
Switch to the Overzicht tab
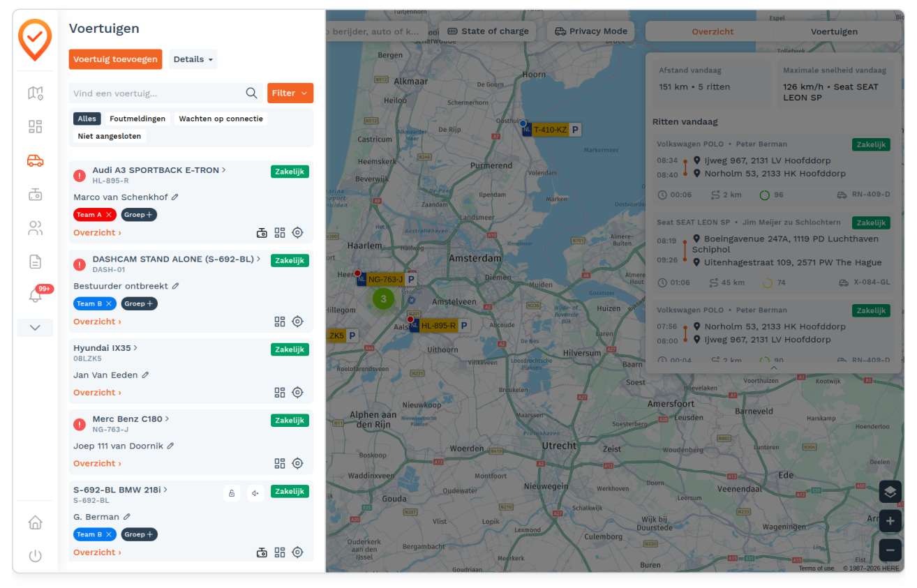tap(713, 31)
